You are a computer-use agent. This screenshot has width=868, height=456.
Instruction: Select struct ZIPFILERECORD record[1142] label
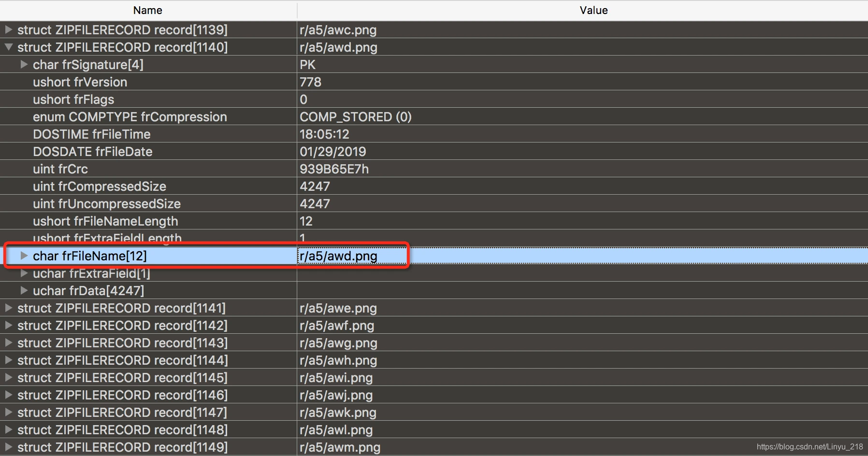click(122, 326)
